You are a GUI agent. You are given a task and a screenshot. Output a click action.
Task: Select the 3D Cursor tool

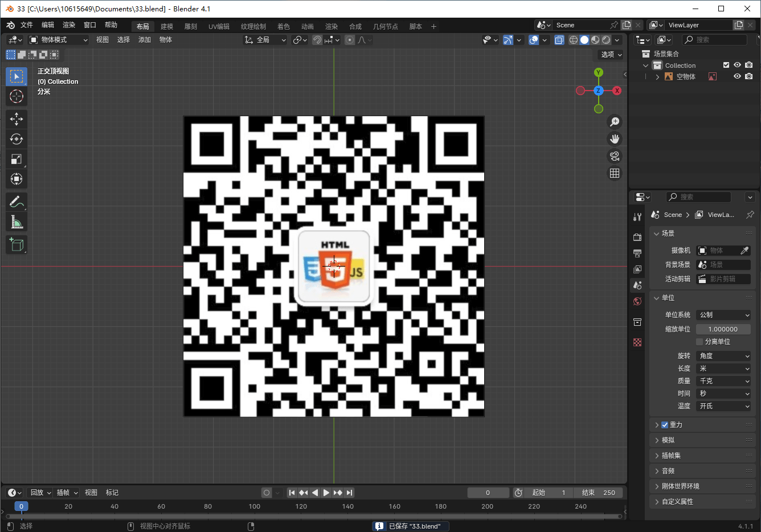coord(17,96)
